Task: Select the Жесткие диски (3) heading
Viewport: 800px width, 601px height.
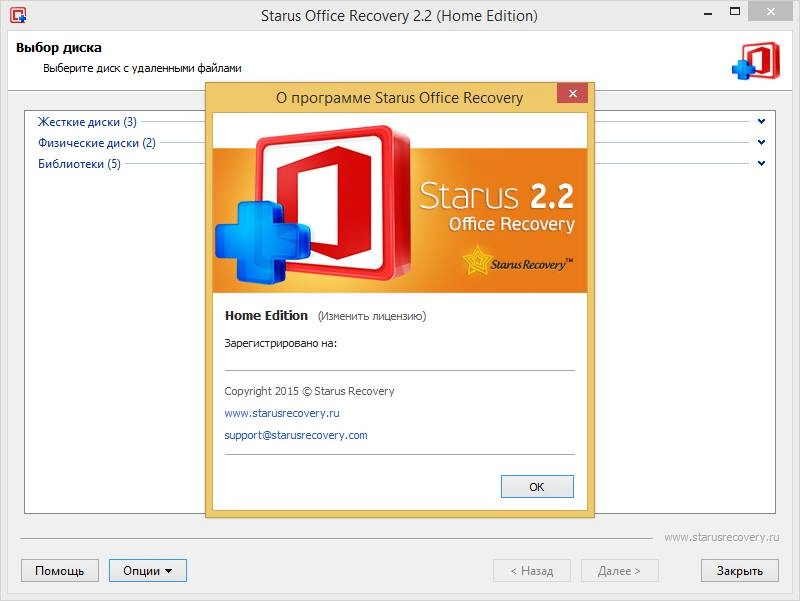Action: pos(87,122)
